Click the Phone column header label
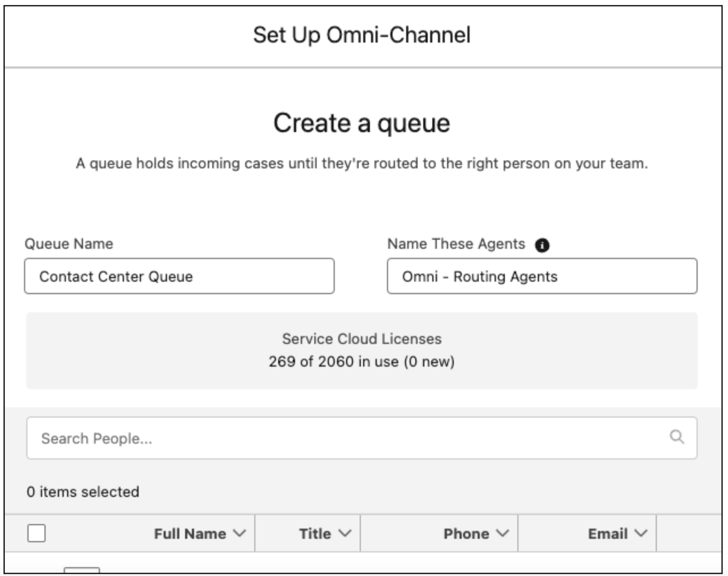Viewport: 728px width, 576px height. (x=466, y=533)
